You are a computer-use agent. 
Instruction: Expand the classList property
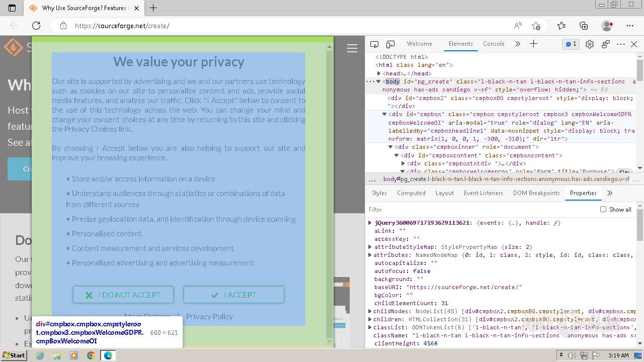(370, 327)
